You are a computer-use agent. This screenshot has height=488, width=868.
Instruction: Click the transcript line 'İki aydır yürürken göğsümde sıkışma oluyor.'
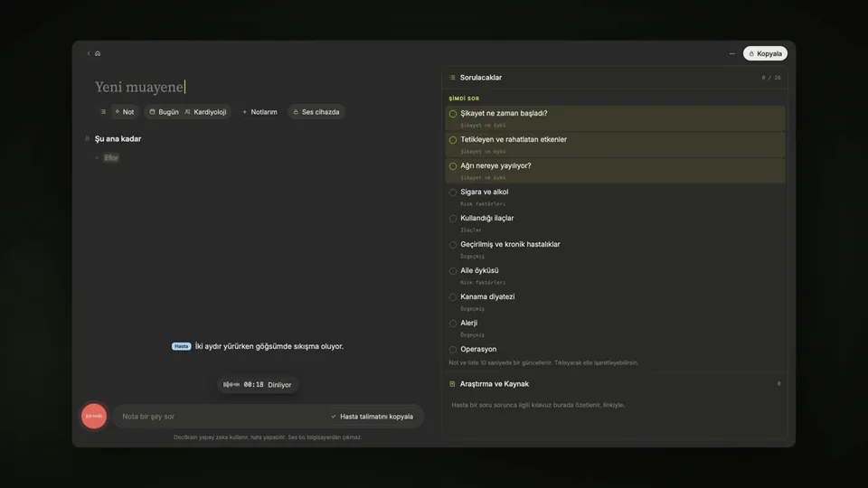click(x=269, y=346)
